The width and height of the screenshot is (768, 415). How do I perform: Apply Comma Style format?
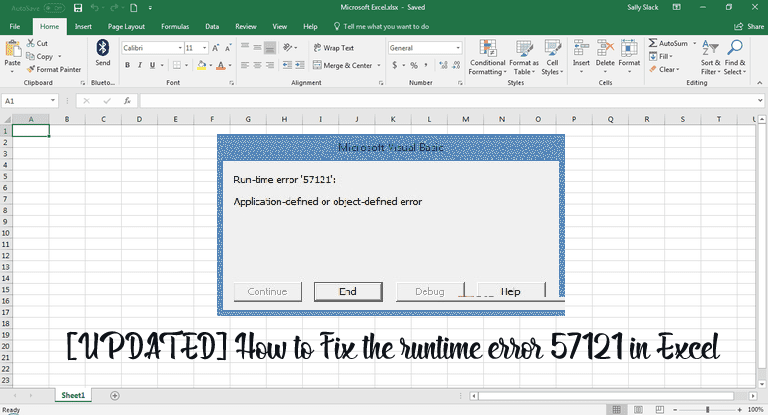pos(426,65)
